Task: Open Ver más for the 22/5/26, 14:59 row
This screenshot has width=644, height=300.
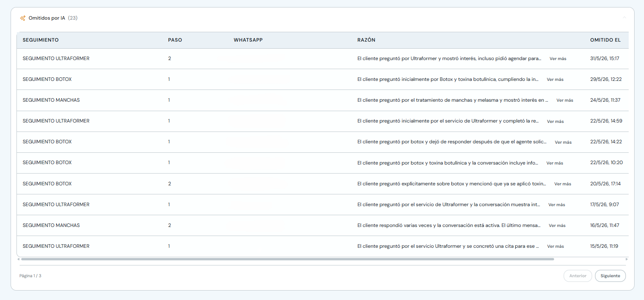Action: pos(555,122)
